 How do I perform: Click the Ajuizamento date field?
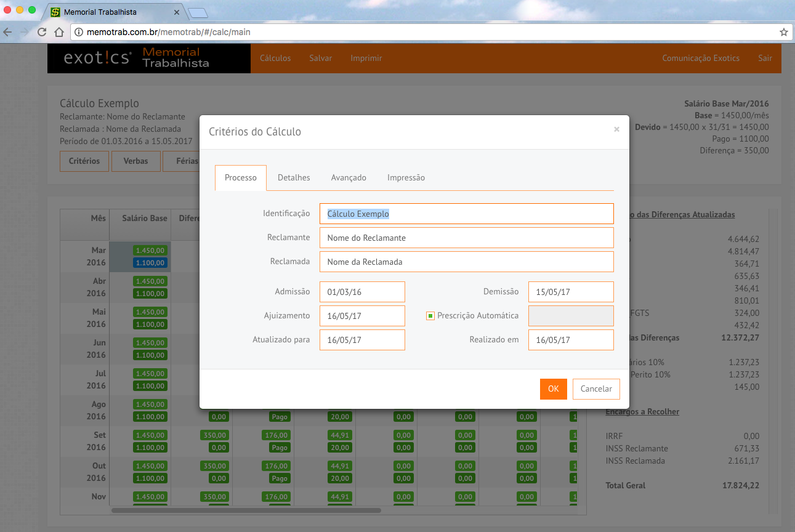pyautogui.click(x=362, y=316)
